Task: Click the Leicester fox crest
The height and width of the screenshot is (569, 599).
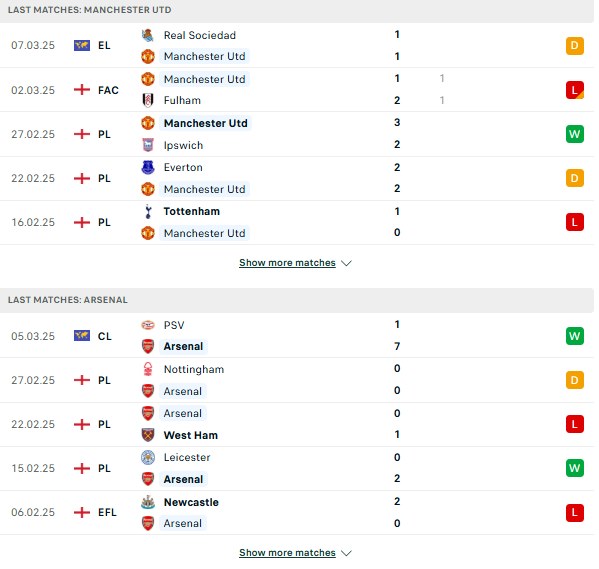Action: coord(148,457)
